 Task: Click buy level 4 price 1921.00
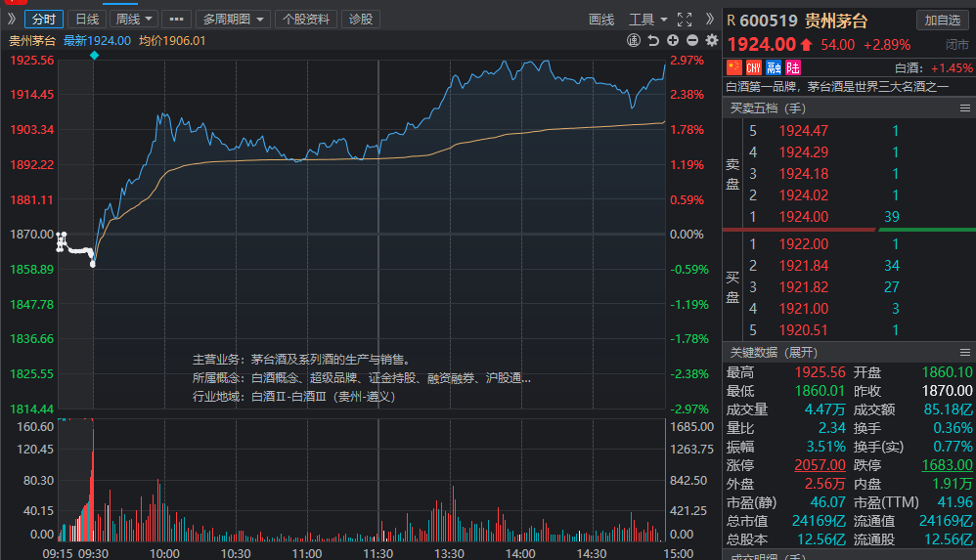[x=804, y=309]
